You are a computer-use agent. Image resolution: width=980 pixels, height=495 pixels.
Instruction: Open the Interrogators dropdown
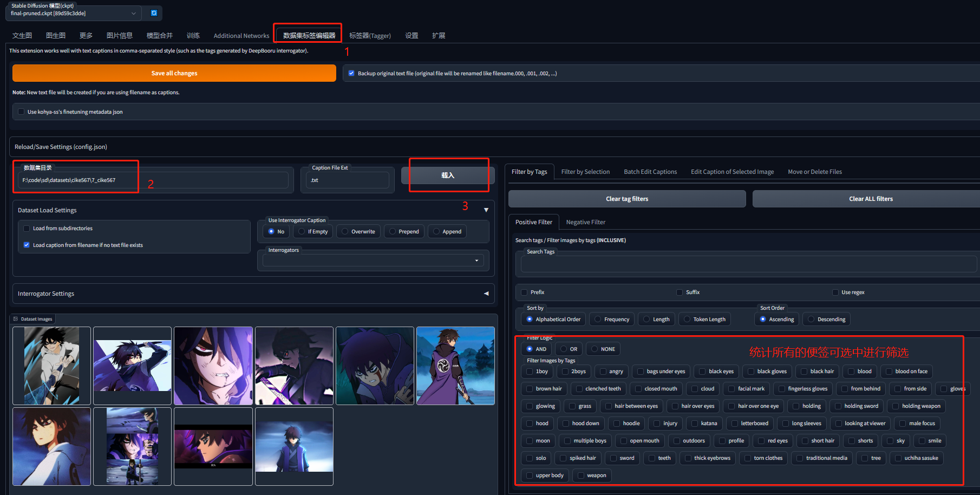(x=373, y=260)
